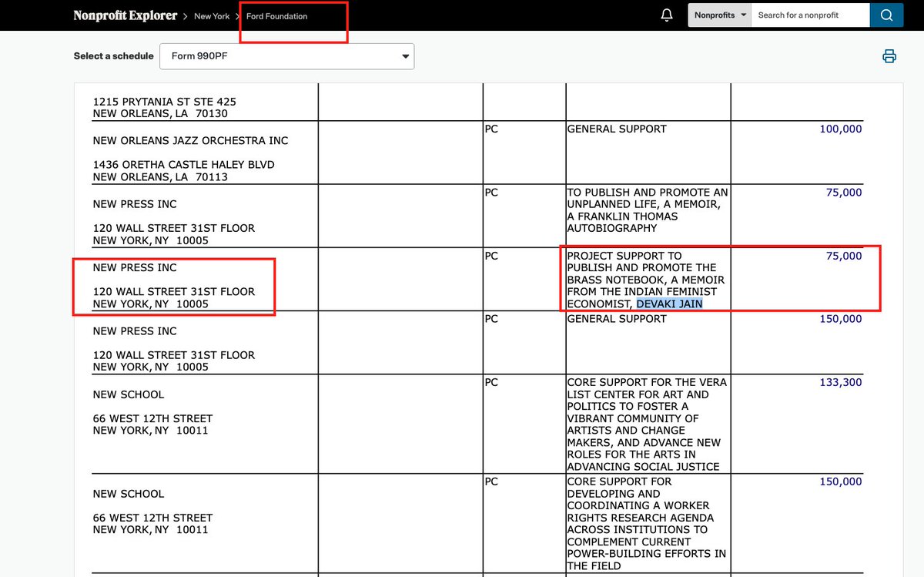Image resolution: width=924 pixels, height=577 pixels.
Task: Click the 133,300 grant amount
Action: tap(841, 383)
